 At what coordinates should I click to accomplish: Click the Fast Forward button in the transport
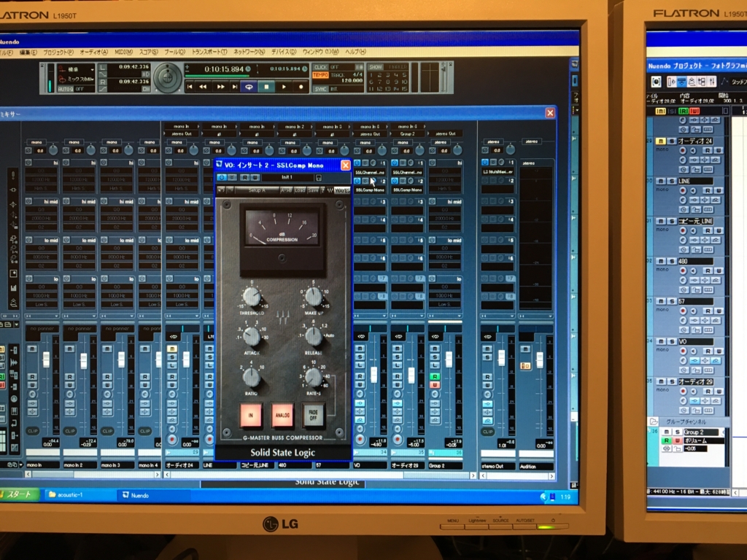(220, 87)
